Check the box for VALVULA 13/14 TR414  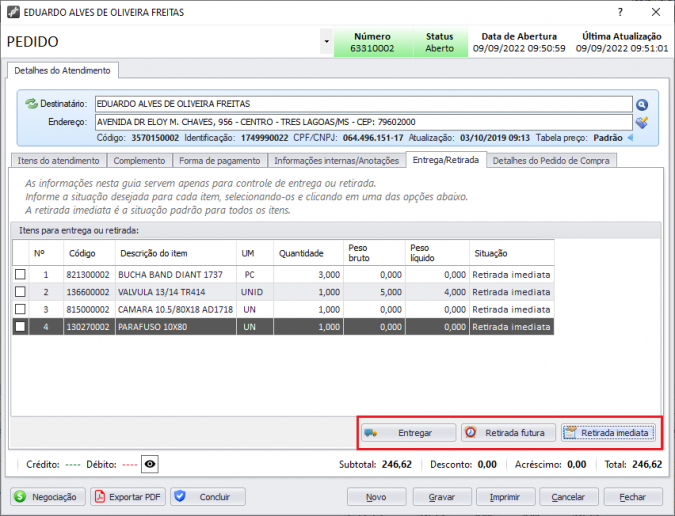(x=20, y=292)
